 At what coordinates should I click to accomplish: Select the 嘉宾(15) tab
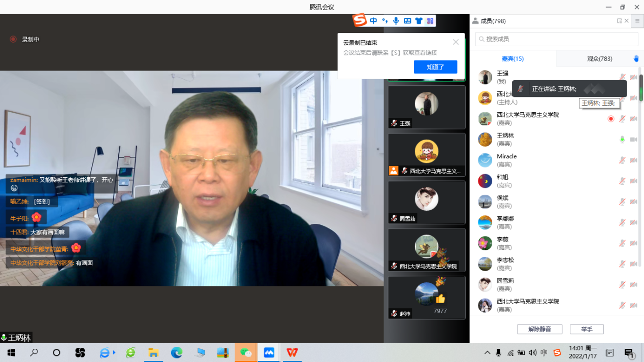tap(512, 59)
